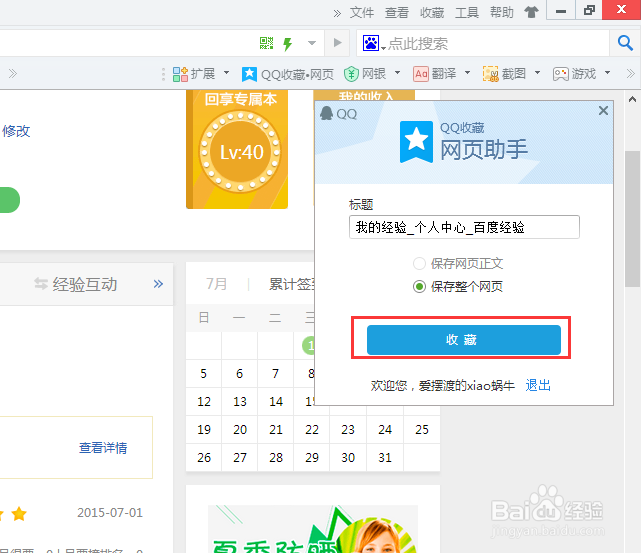Click the yellow star rating icon
Viewport: 641px width, 553px height.
click(x=19, y=513)
